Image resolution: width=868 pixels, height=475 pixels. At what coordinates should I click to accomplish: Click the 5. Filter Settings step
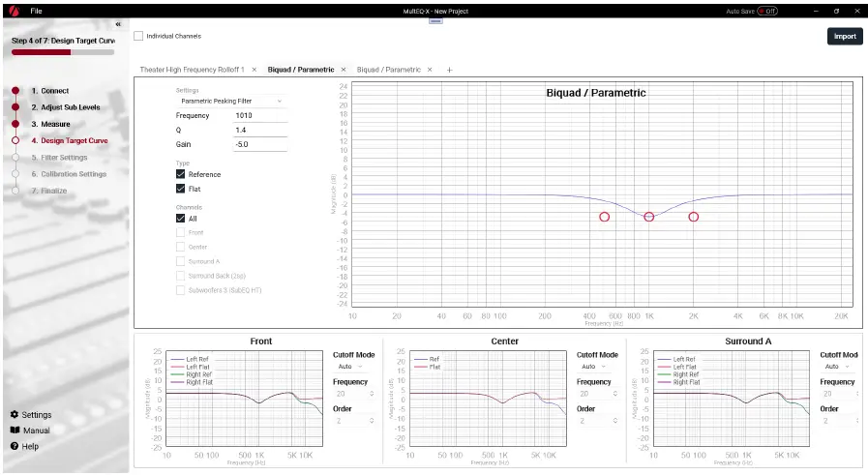(x=59, y=158)
